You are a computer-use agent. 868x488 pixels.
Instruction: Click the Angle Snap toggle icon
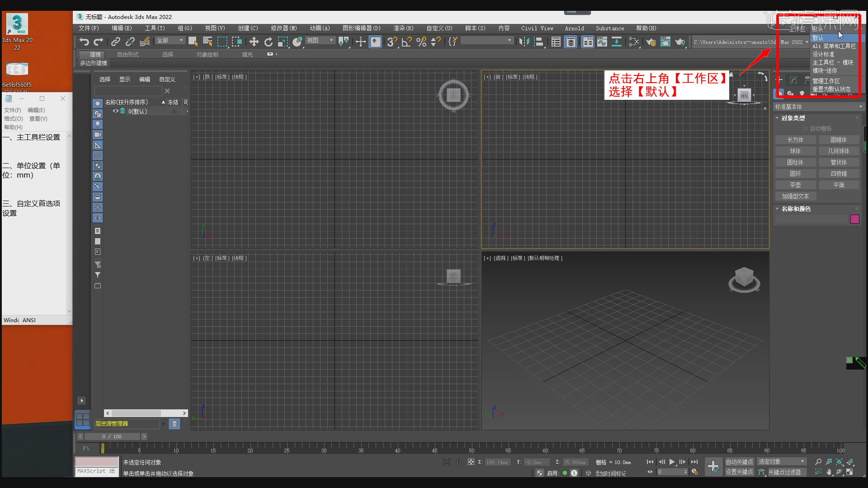point(406,42)
